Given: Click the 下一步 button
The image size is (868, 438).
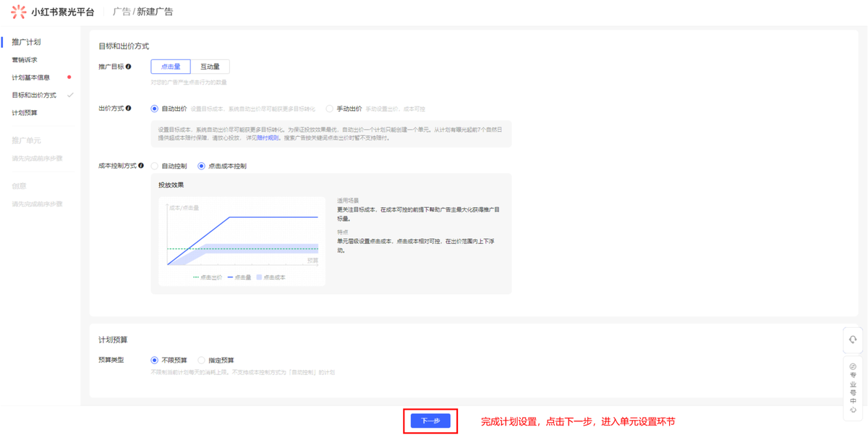Looking at the screenshot, I should pos(430,421).
